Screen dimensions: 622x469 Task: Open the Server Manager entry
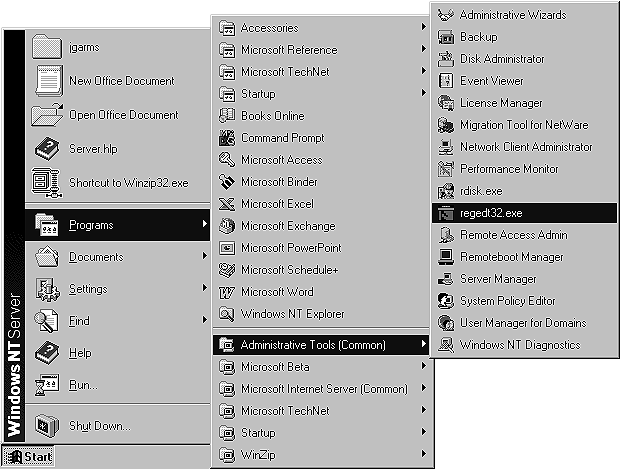pyautogui.click(x=497, y=279)
